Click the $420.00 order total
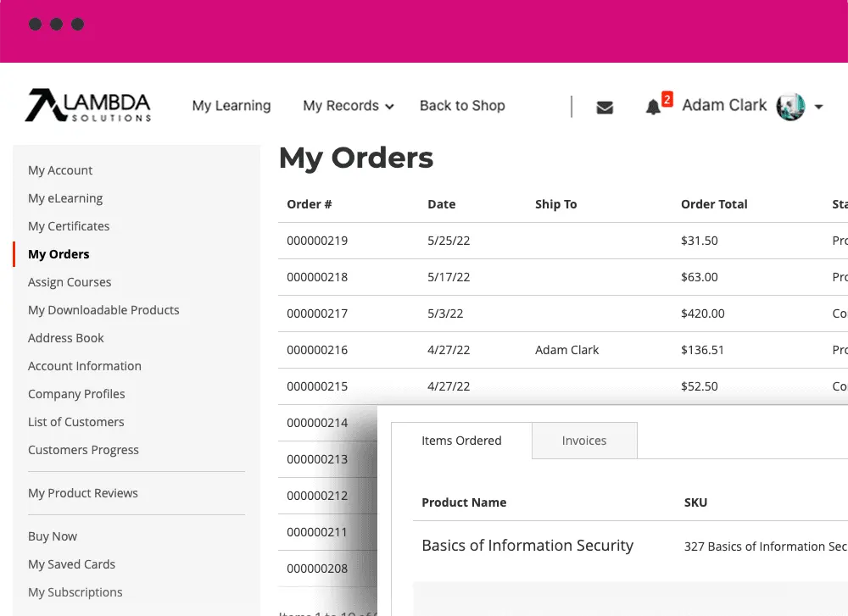The width and height of the screenshot is (848, 616). tap(702, 314)
